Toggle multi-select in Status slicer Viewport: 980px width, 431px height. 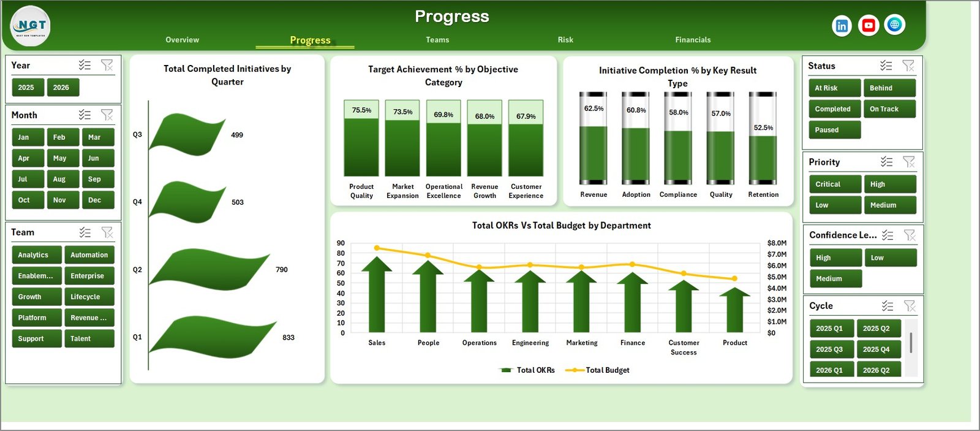(886, 66)
